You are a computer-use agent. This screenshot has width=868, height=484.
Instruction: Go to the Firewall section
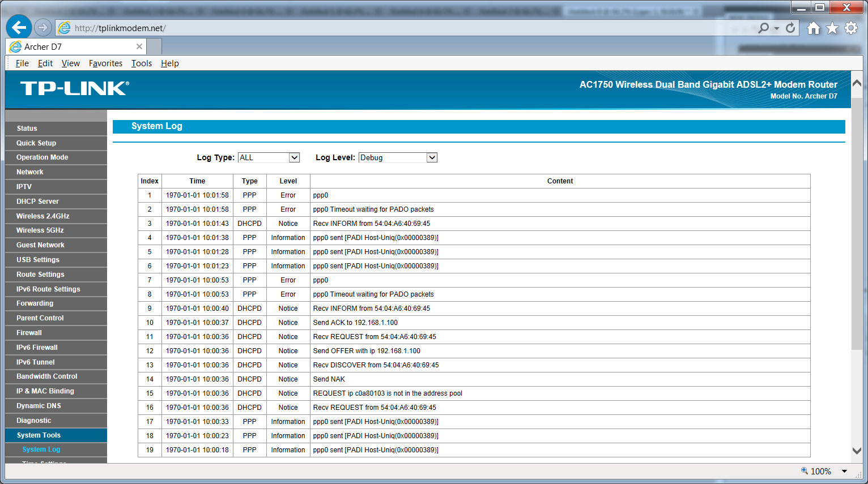[x=29, y=333]
